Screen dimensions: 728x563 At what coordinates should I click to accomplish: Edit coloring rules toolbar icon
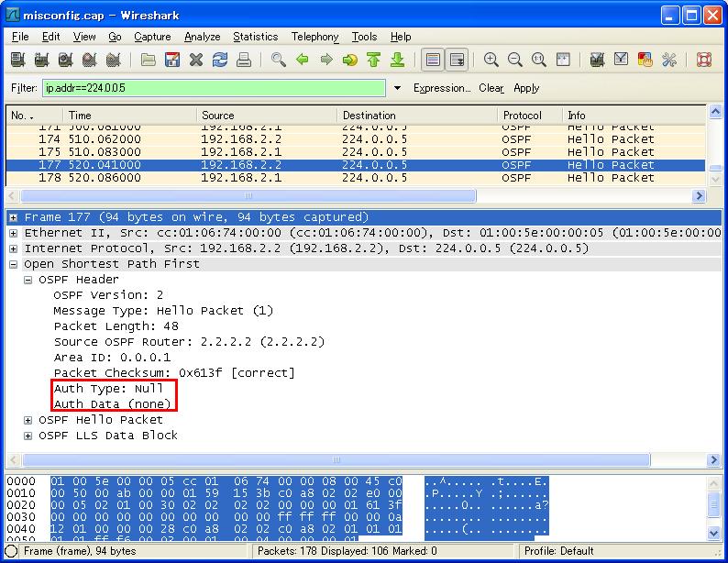click(x=645, y=60)
